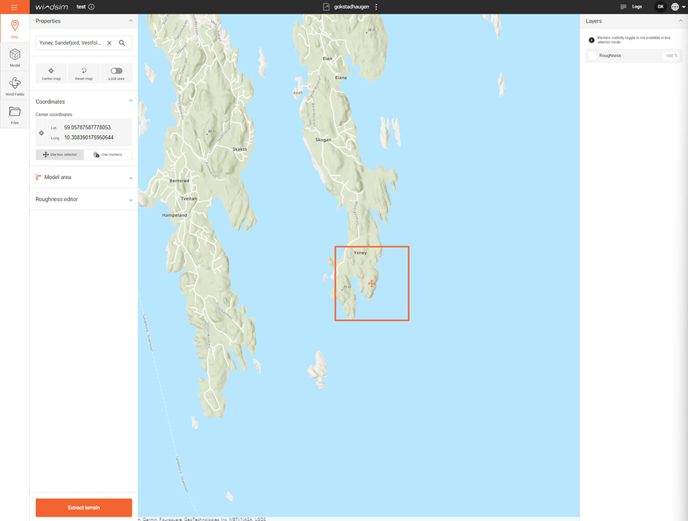This screenshot has width=688, height=521.
Task: Toggle the Lock area switch
Action: click(x=116, y=72)
